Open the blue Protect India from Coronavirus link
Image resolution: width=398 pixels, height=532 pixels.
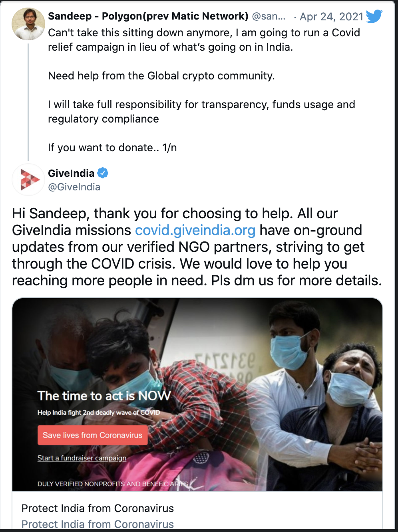click(x=98, y=524)
